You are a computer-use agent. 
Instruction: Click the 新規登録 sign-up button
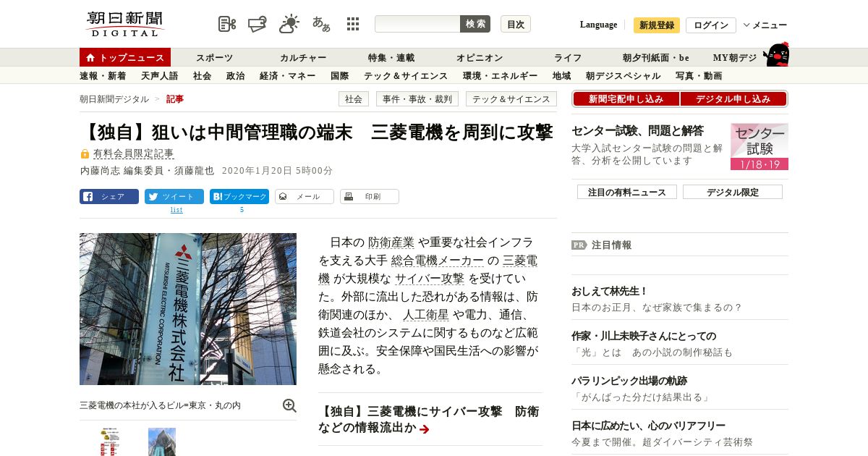(657, 25)
